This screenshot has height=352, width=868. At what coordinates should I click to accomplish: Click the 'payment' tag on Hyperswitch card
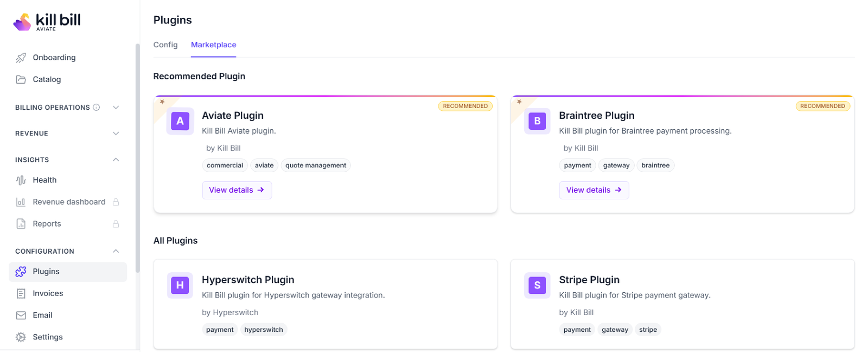220,330
